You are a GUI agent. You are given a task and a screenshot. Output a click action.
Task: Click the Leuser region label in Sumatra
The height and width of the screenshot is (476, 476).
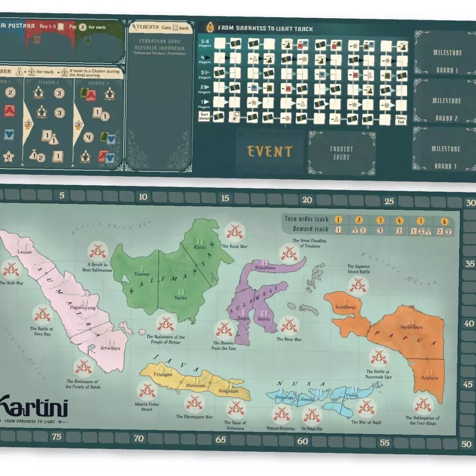pyautogui.click(x=25, y=252)
